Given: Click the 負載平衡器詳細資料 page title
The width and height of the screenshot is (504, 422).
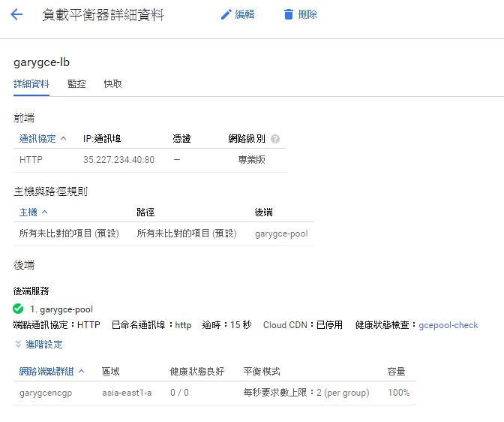Looking at the screenshot, I should tap(103, 15).
